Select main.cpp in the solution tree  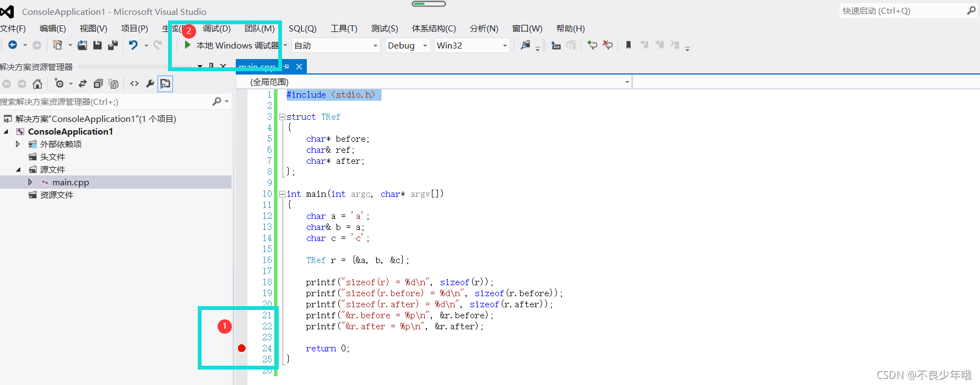[x=71, y=182]
